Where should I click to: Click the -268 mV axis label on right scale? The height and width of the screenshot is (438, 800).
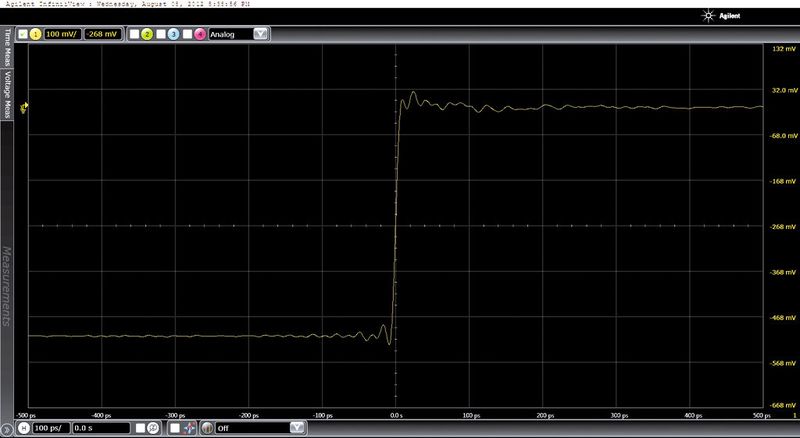tap(784, 227)
